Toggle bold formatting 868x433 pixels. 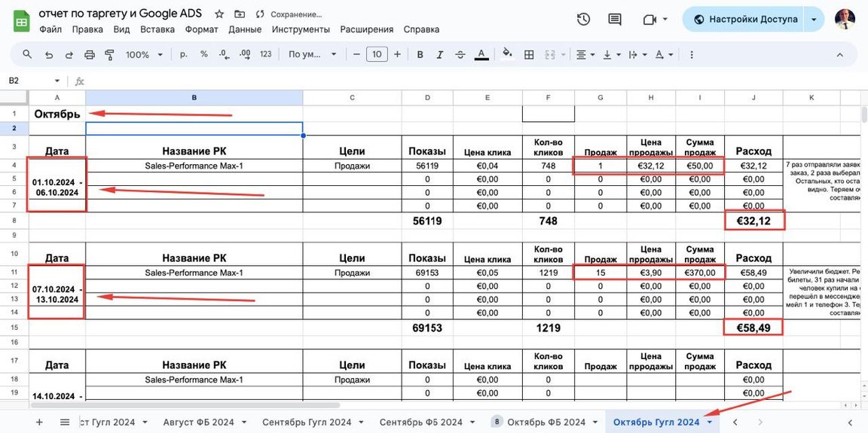420,54
